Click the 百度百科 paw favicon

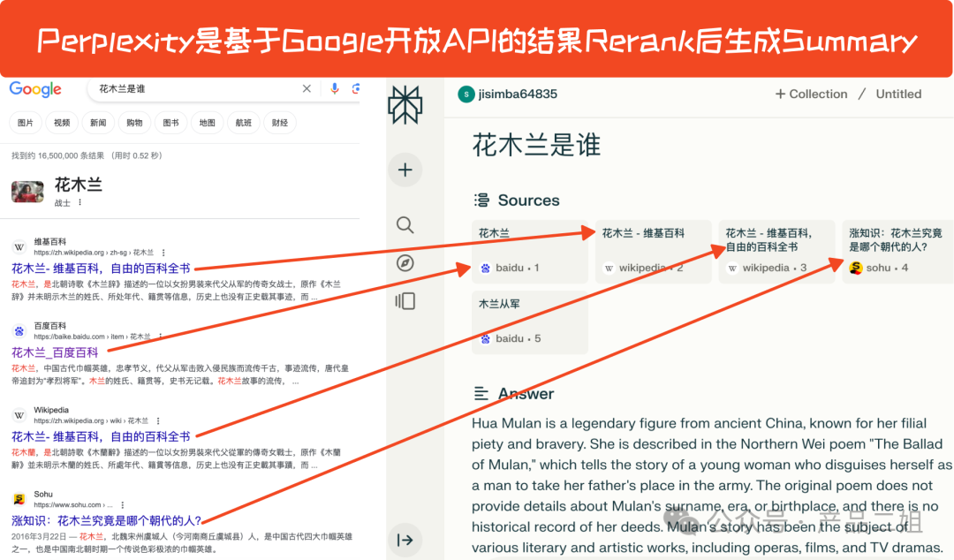[19, 331]
